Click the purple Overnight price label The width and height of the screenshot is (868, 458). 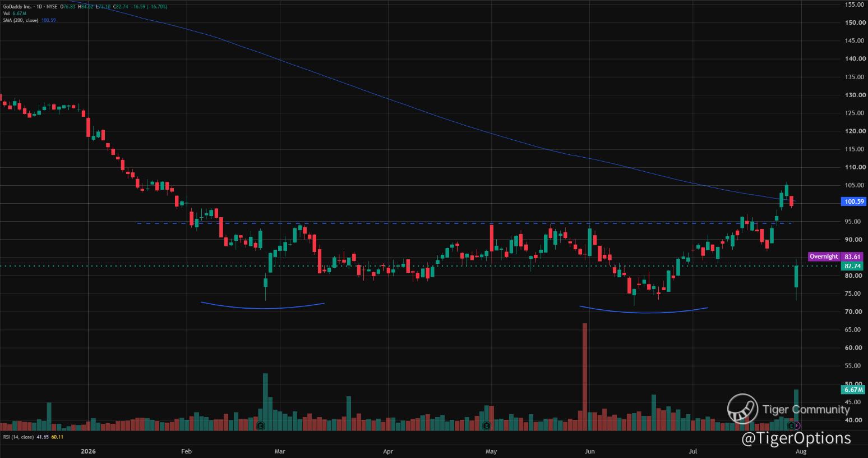click(x=824, y=257)
